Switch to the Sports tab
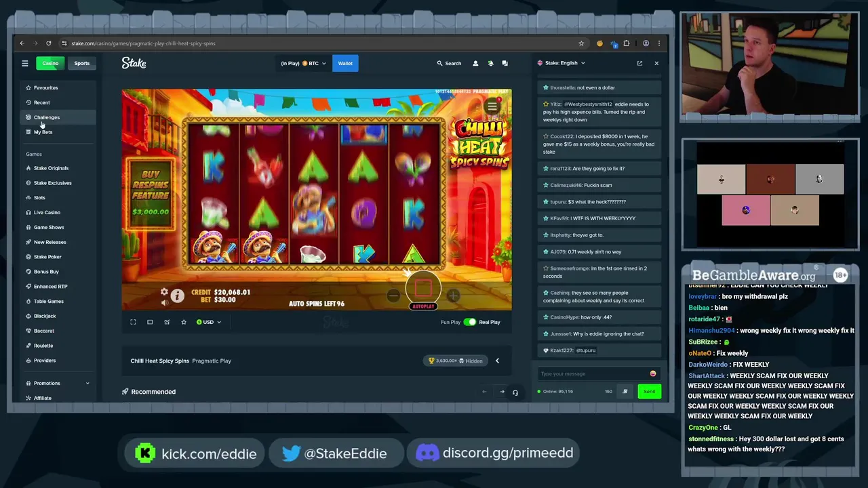This screenshot has height=488, width=868. pos(81,63)
